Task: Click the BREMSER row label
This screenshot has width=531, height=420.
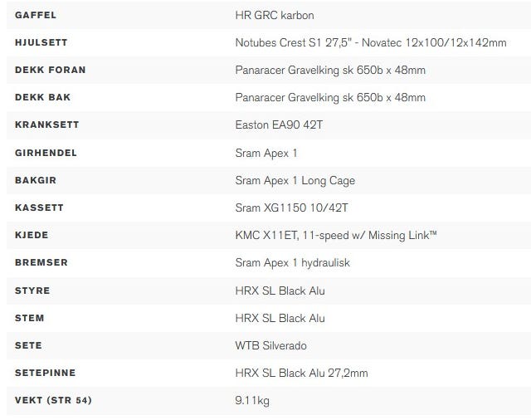Action: pyautogui.click(x=41, y=263)
